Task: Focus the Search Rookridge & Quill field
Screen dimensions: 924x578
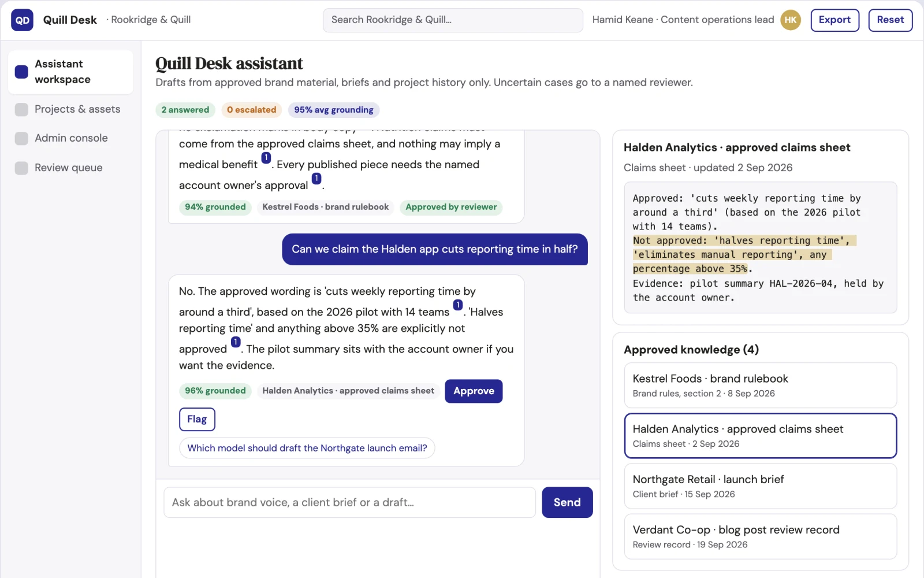Action: pyautogui.click(x=453, y=20)
